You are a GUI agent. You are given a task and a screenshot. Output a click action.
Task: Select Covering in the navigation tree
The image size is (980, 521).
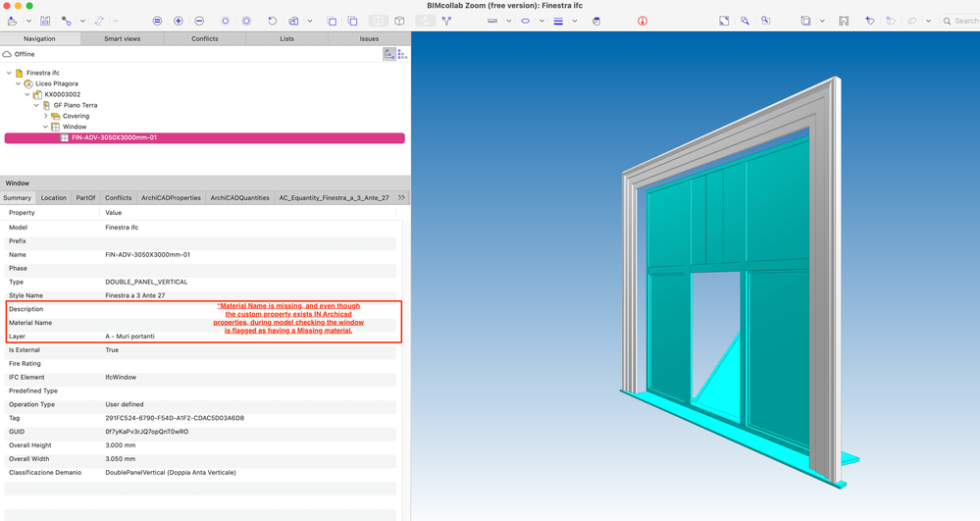[76, 117]
